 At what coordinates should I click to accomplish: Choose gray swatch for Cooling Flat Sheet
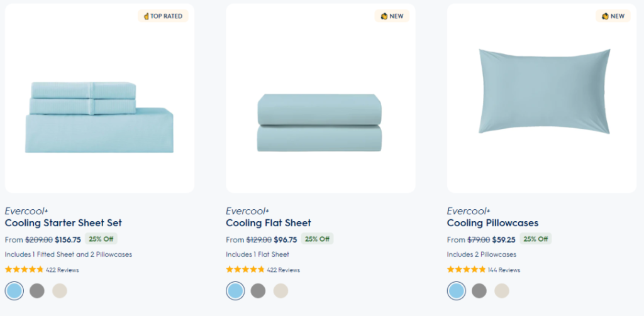258,291
